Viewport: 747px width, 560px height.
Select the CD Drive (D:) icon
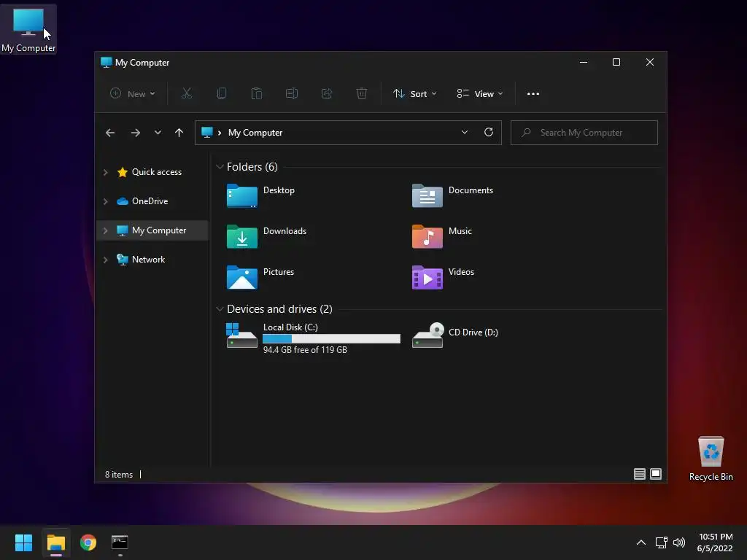tap(427, 335)
